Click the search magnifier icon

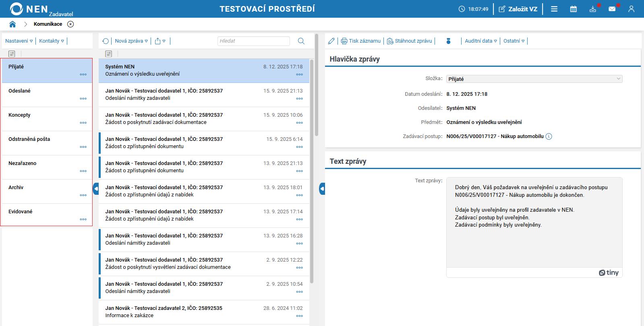click(x=301, y=41)
